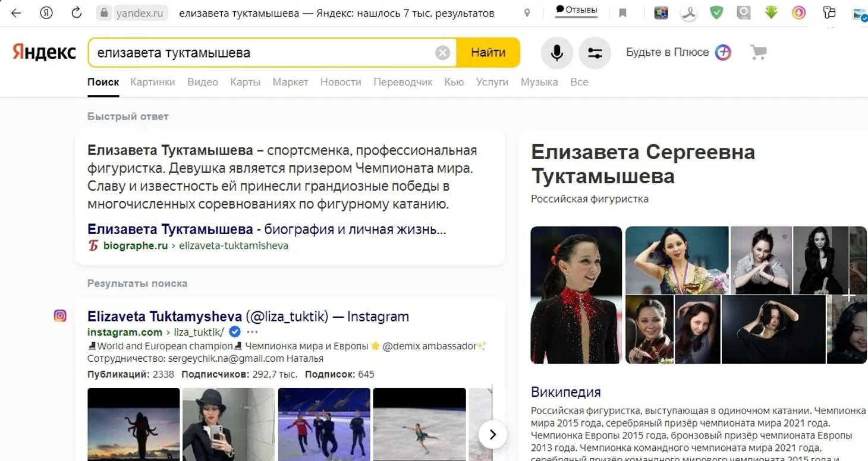Open the Все services menu
Image resolution: width=868 pixels, height=461 pixels.
coord(578,82)
